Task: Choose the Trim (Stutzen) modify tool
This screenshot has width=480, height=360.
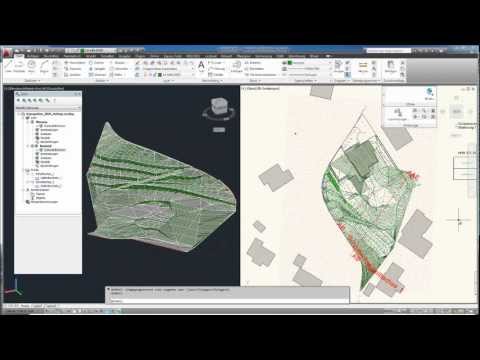Action: point(117,63)
